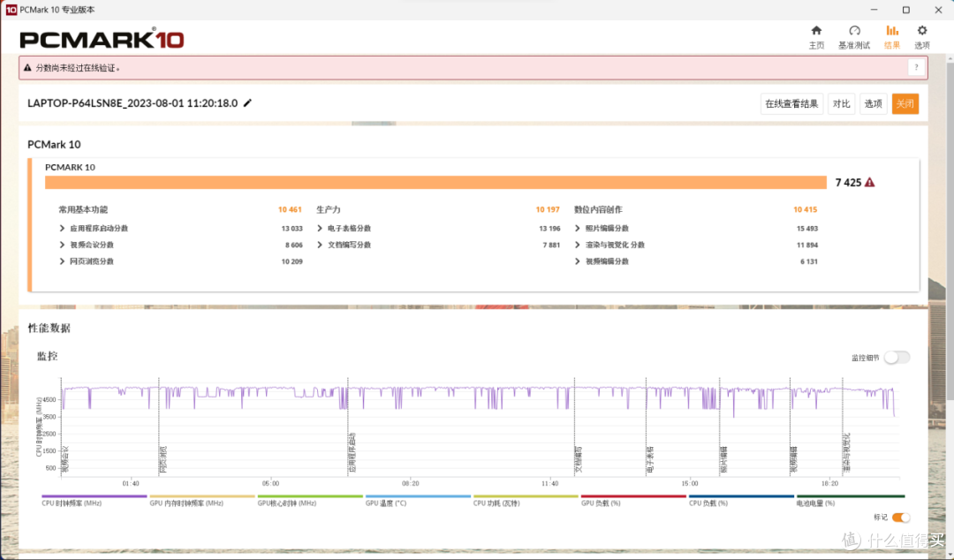Screen dimensions: 954x560
Task: Go to the 主页 home icon
Action: (816, 31)
